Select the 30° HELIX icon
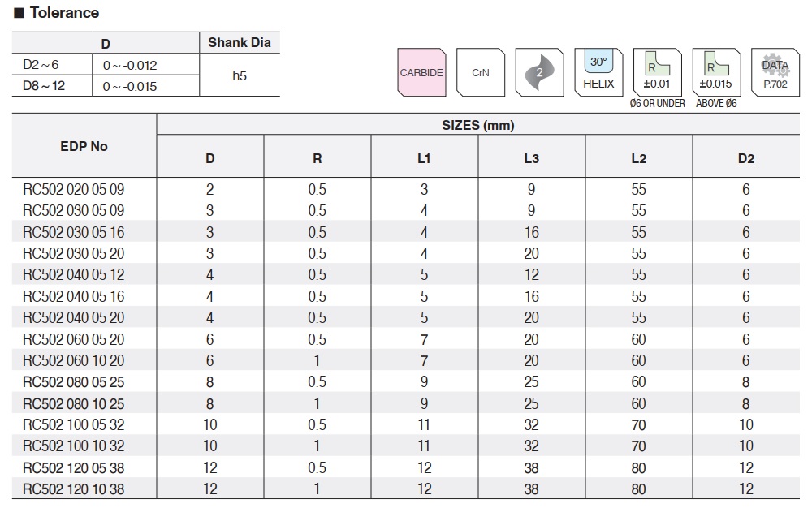Image resolution: width=812 pixels, height=508 pixels. (598, 72)
